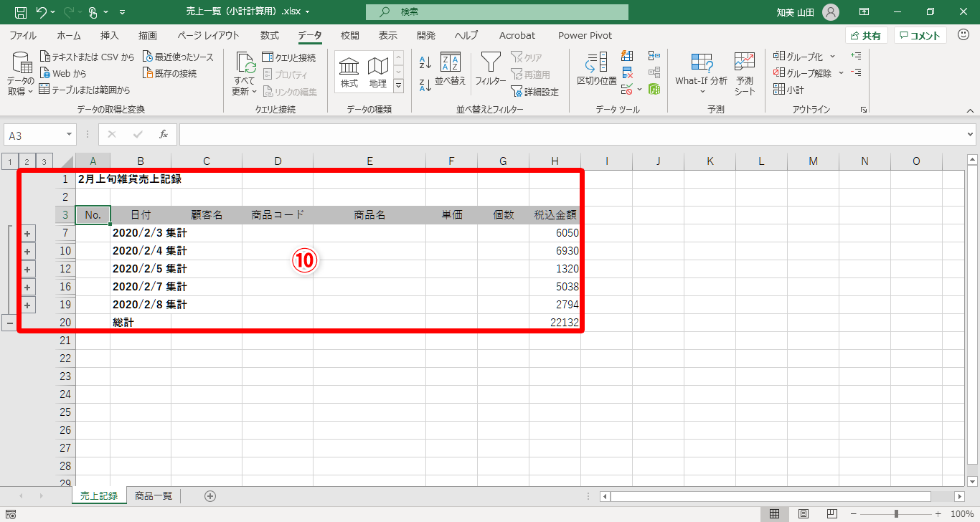Sort ascending with the A-to-Z icon
Screen dimensions: 980x522
point(425,62)
